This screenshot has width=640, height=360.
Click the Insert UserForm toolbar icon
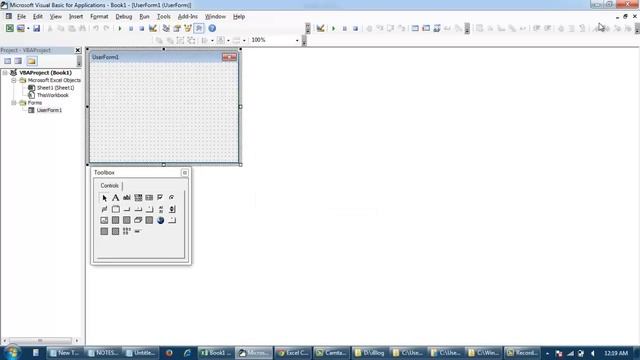[20, 28]
